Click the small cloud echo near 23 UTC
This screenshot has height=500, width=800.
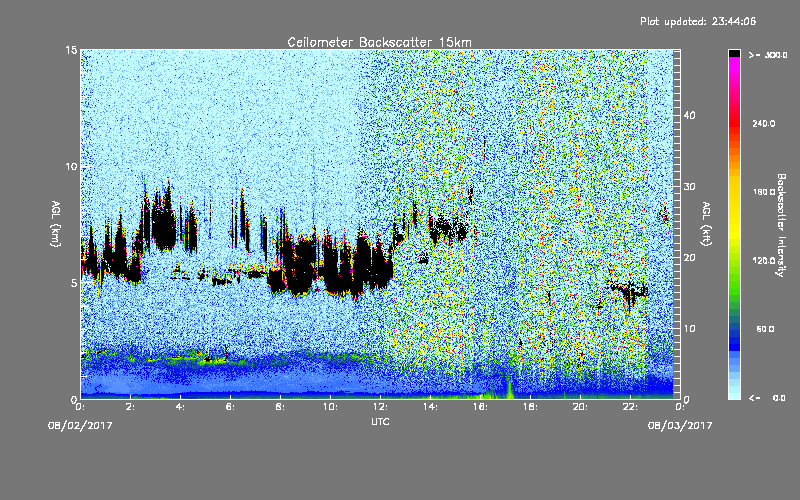pos(663,214)
